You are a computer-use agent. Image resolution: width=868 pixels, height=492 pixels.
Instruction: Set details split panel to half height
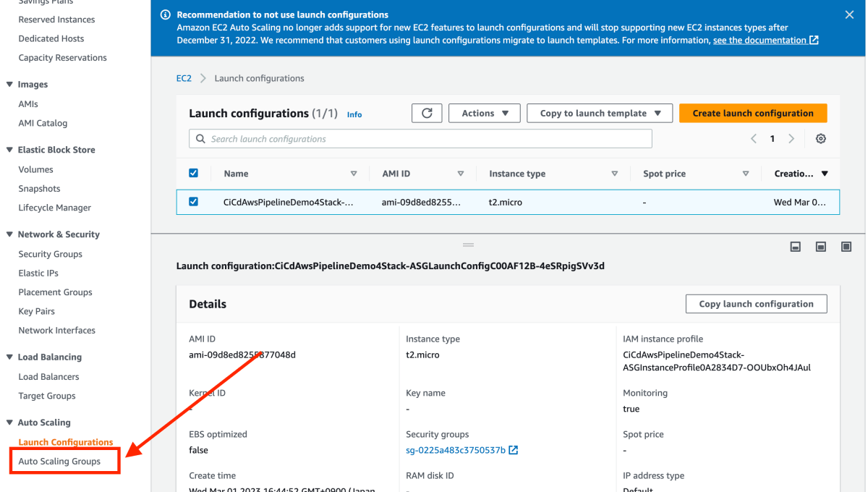(821, 247)
